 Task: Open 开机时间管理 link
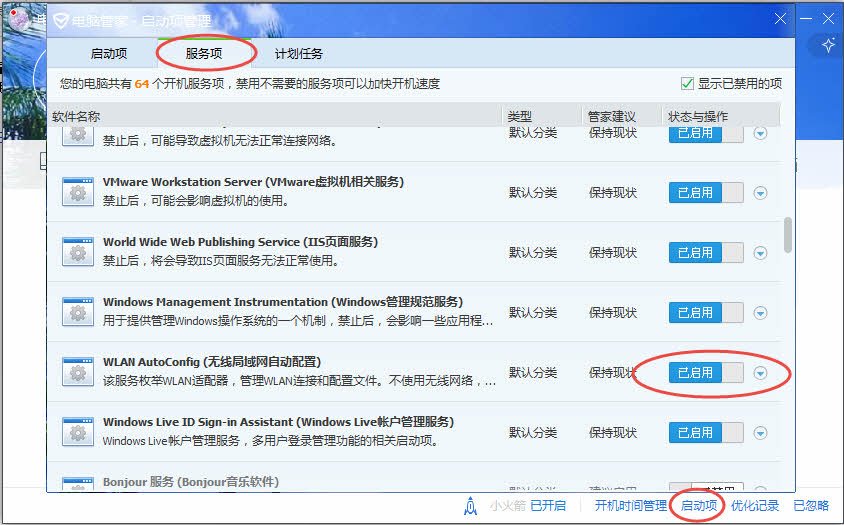click(x=630, y=506)
